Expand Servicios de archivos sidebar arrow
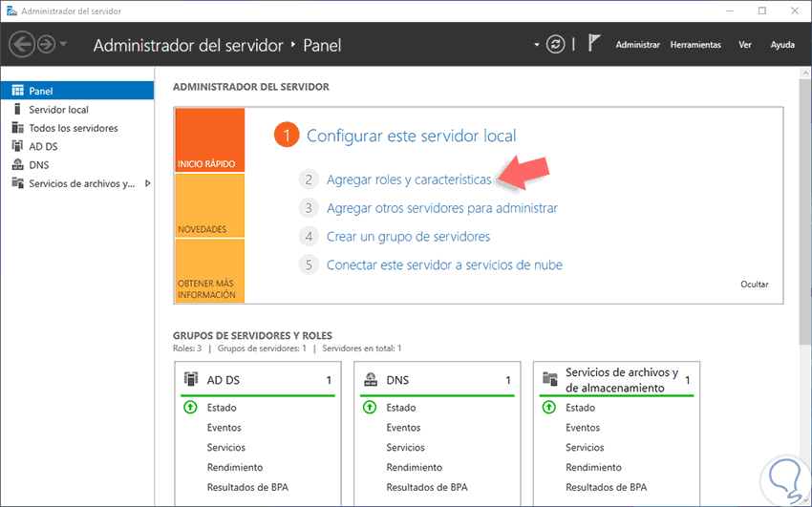The height and width of the screenshot is (507, 812). tap(147, 183)
